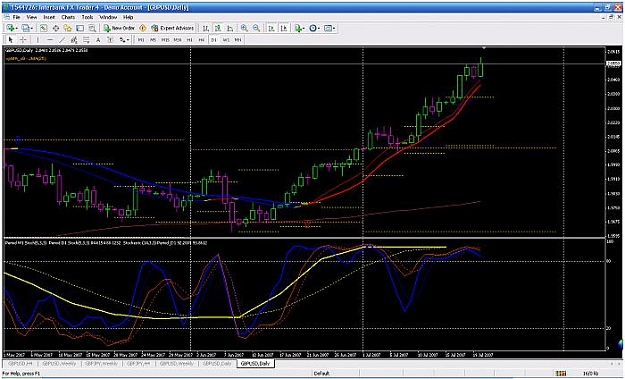The width and height of the screenshot is (625, 379).
Task: Open the Tools menu
Action: 87,17
